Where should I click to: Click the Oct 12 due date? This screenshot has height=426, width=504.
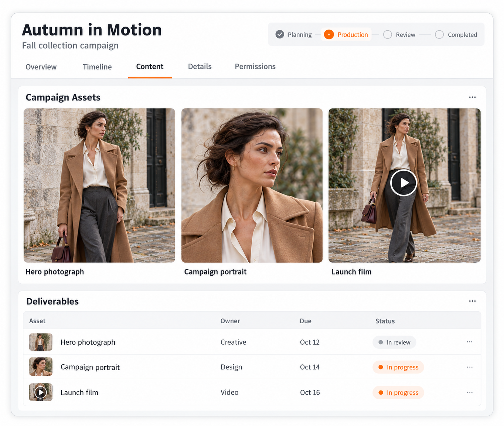[310, 342]
